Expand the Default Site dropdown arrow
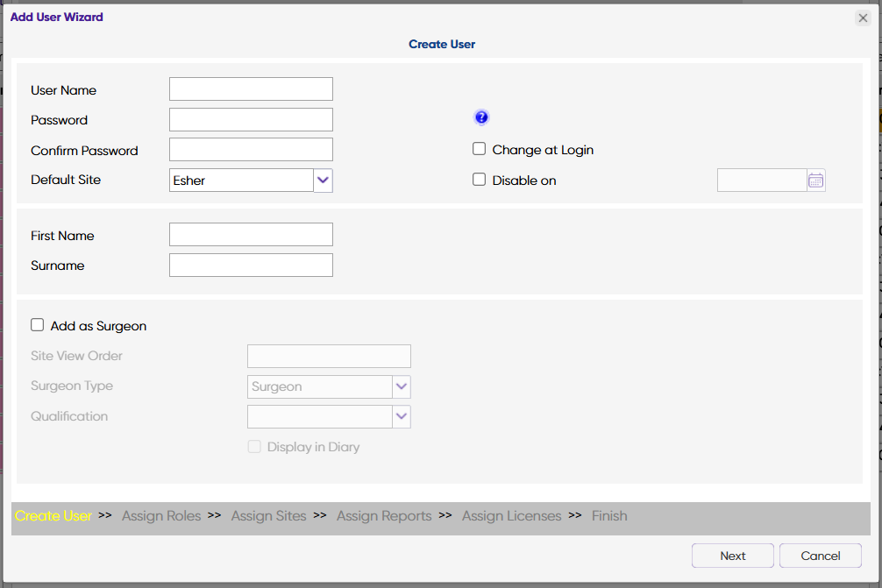 323,181
